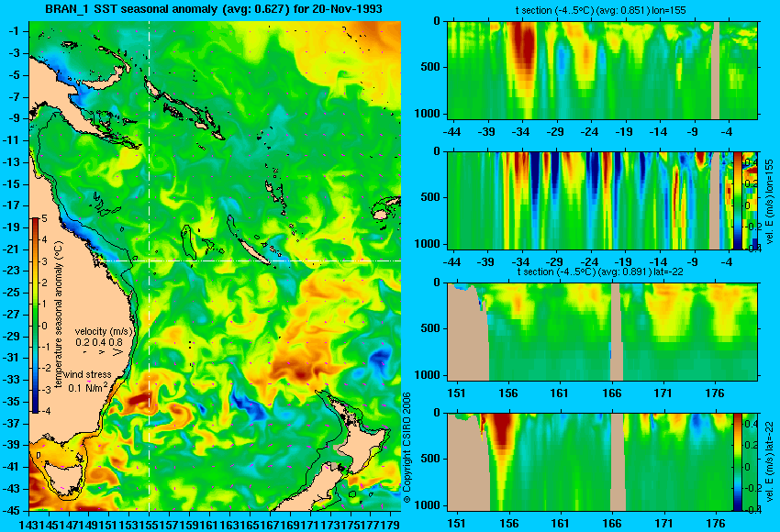Click the velocity color bar beside lon=155 section
780x532 pixels.
[738, 200]
